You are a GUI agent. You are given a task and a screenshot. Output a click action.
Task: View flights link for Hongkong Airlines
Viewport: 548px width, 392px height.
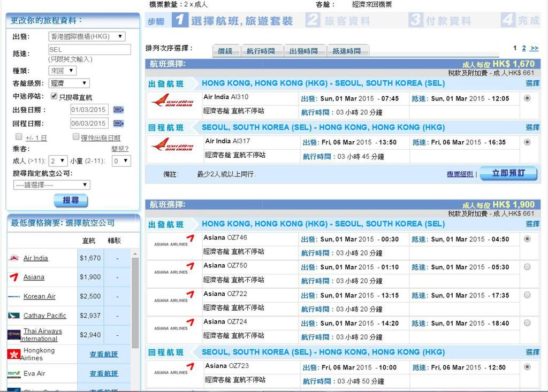click(x=104, y=354)
